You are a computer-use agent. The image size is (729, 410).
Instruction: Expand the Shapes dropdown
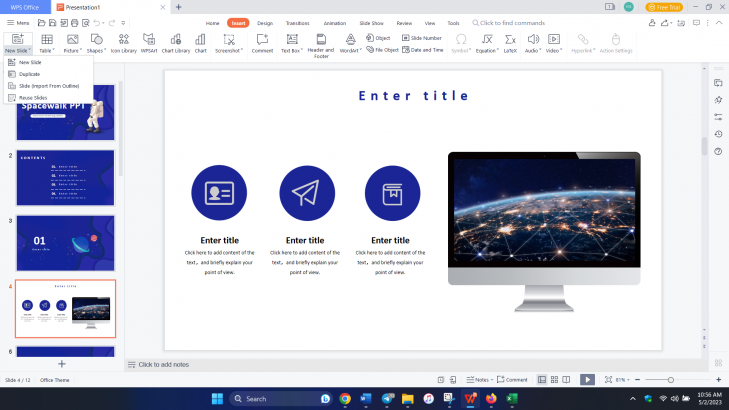coord(105,51)
